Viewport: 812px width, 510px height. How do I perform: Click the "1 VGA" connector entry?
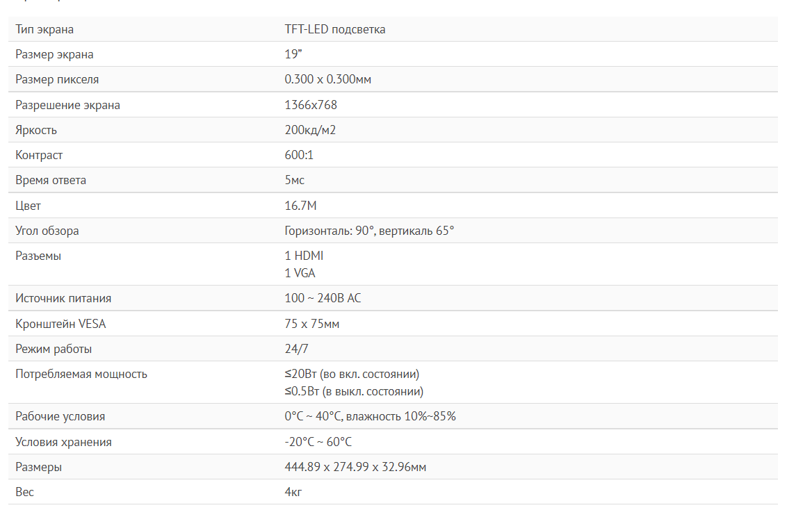(300, 273)
